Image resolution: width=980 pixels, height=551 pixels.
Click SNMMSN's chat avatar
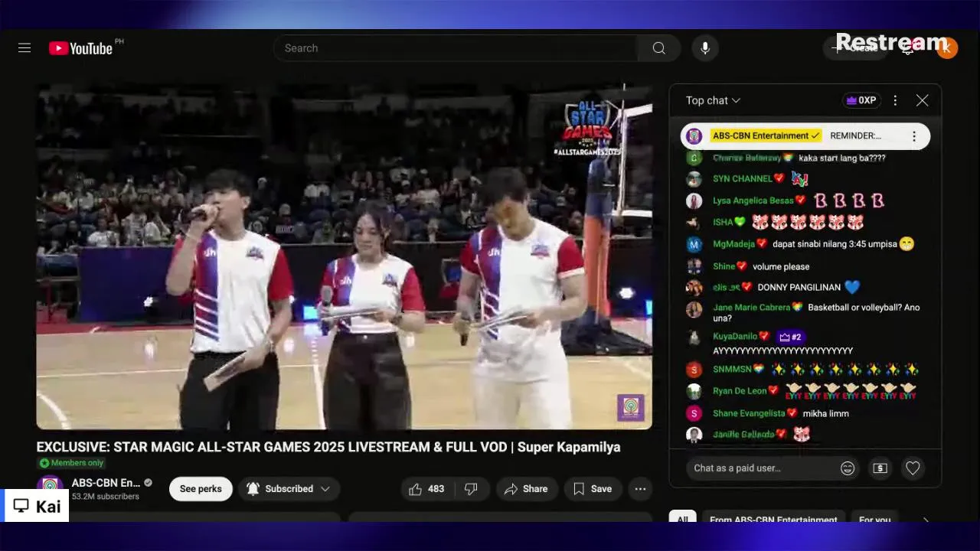694,370
